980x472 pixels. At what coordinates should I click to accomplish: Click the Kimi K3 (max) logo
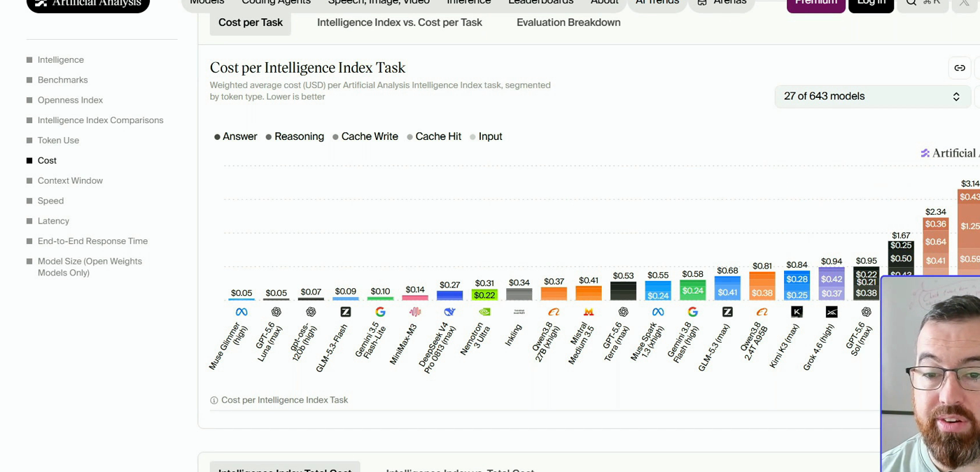click(x=797, y=312)
